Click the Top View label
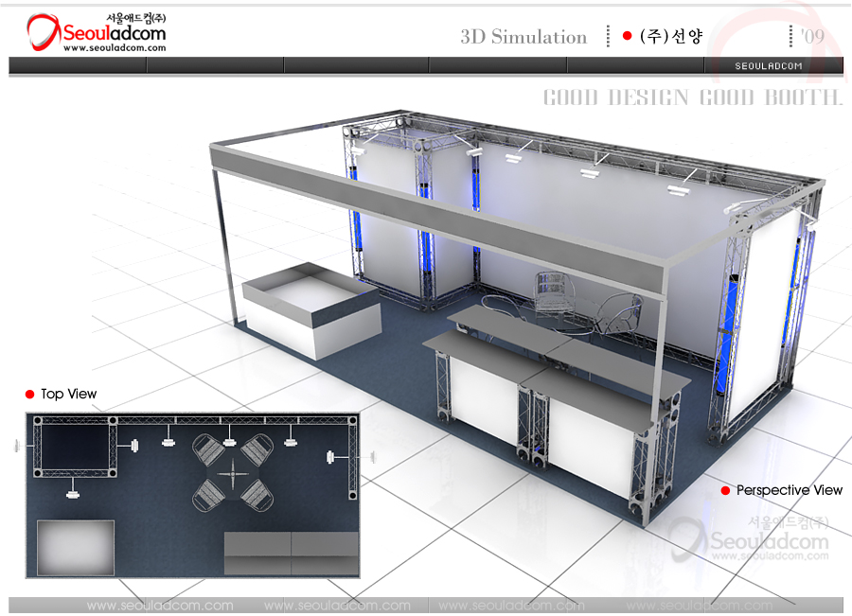The height and width of the screenshot is (616, 852). pos(68,394)
